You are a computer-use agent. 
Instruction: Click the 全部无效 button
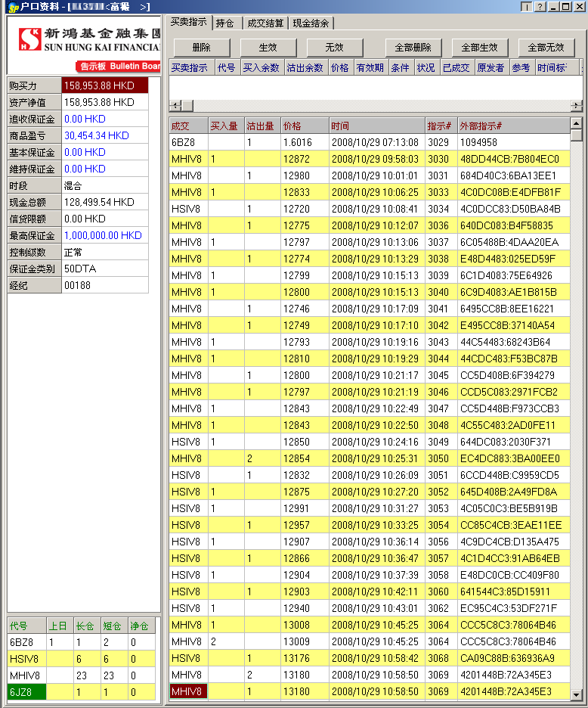point(546,48)
